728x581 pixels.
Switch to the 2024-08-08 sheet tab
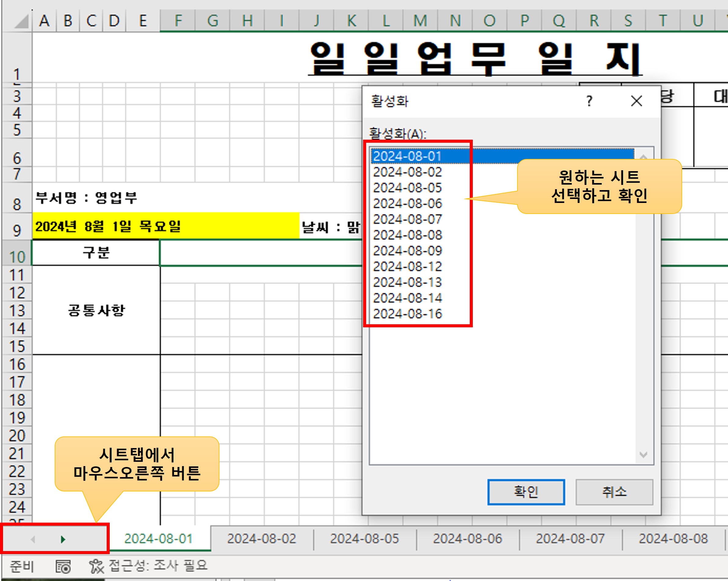pos(674,539)
